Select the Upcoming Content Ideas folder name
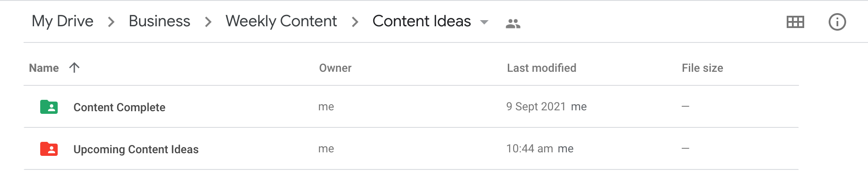The image size is (868, 183). [136, 149]
